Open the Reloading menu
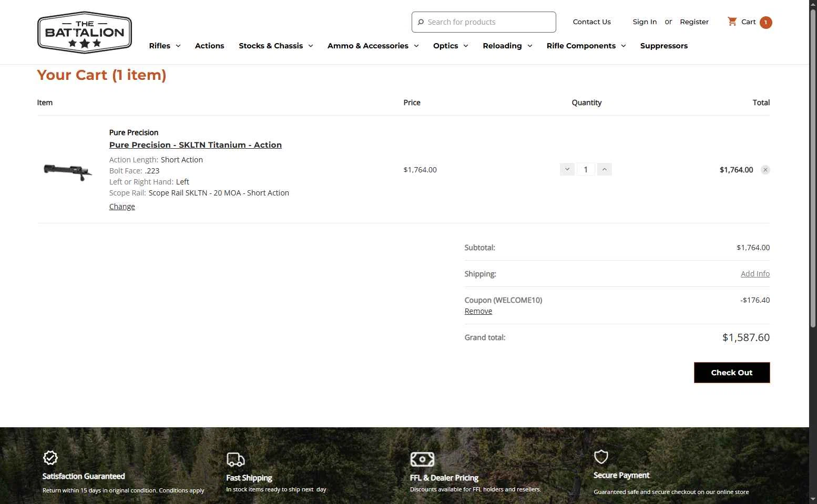Viewport: 817px width, 504px height. [x=502, y=46]
